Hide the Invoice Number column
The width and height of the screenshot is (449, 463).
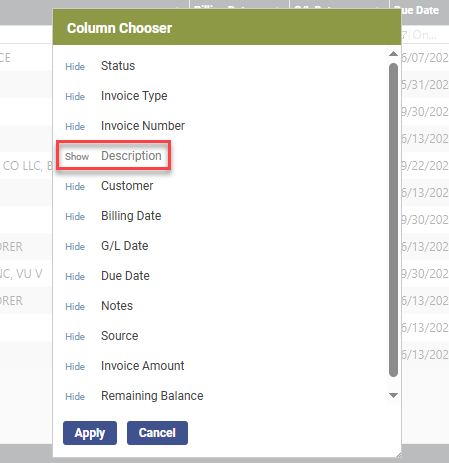(x=75, y=126)
